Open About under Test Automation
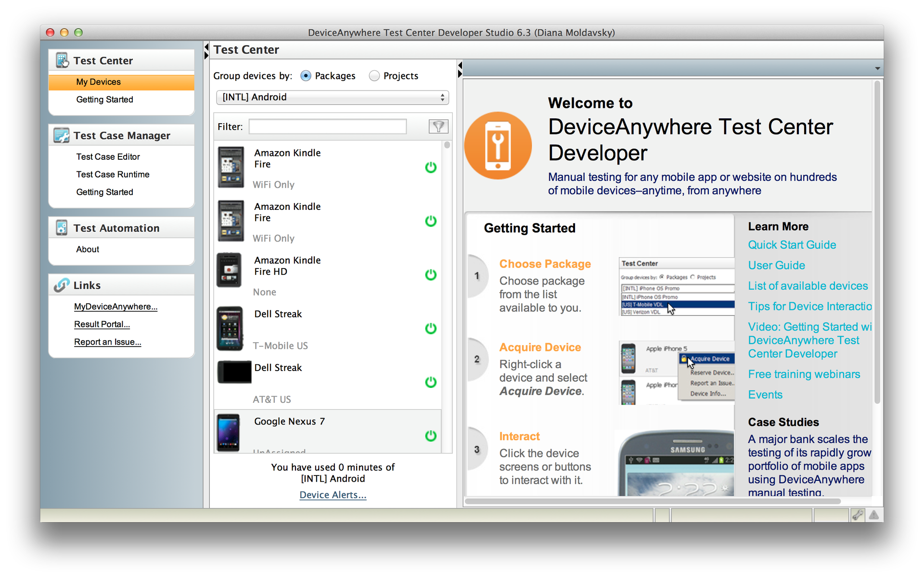 (x=87, y=249)
